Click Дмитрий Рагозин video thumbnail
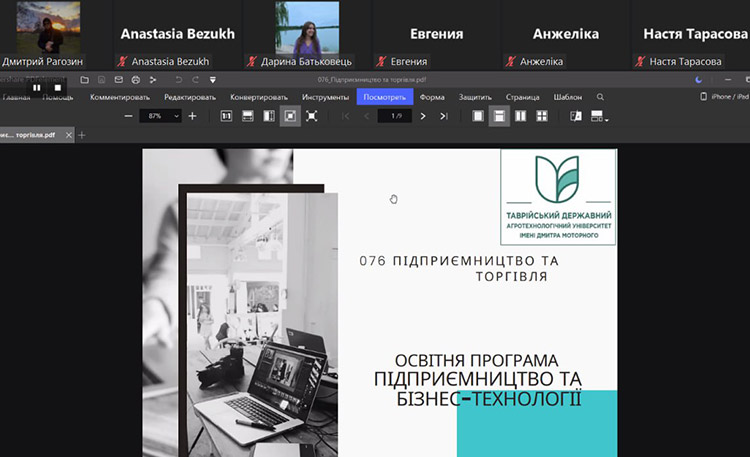This screenshot has height=457, width=750. click(48, 27)
